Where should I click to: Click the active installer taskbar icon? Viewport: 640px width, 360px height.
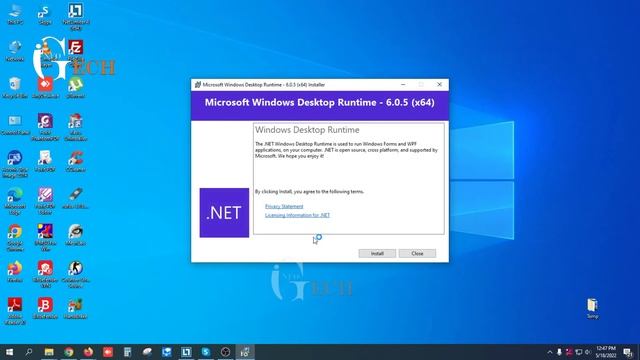tap(245, 352)
